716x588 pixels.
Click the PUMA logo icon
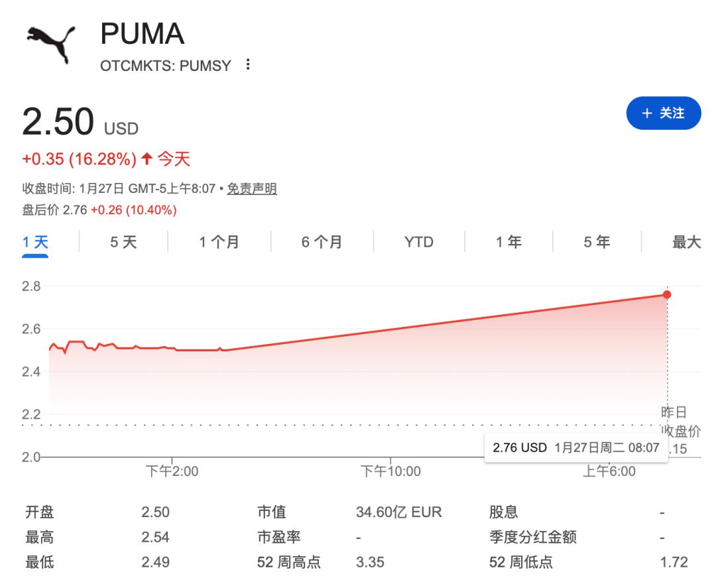pos(51,44)
